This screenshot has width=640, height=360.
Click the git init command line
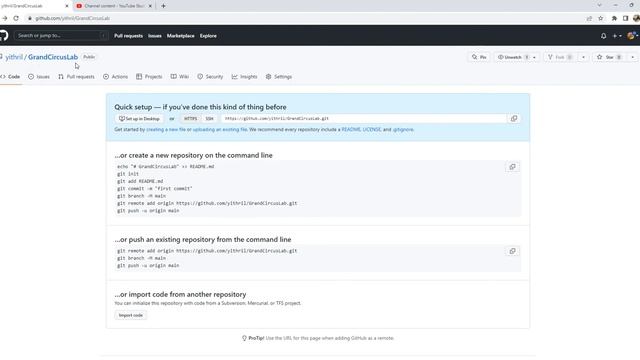coord(128,174)
